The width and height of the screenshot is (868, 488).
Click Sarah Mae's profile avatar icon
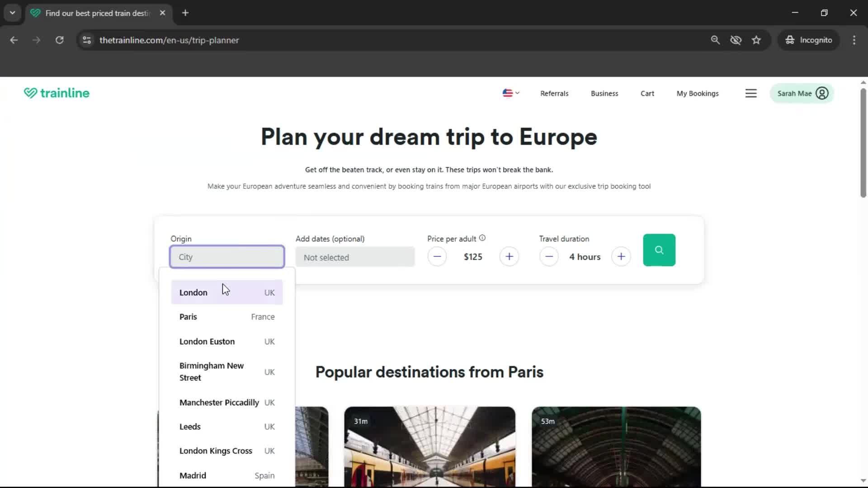click(x=822, y=93)
